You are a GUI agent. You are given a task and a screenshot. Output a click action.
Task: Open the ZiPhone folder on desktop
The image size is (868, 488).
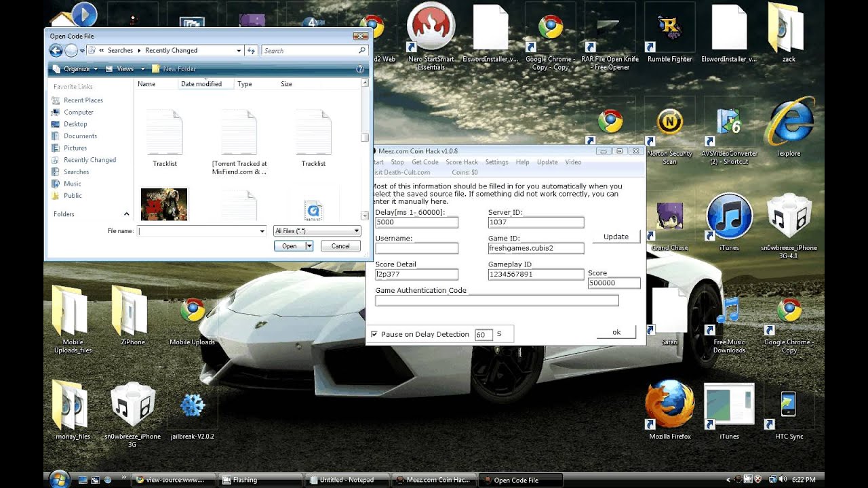[x=132, y=315]
